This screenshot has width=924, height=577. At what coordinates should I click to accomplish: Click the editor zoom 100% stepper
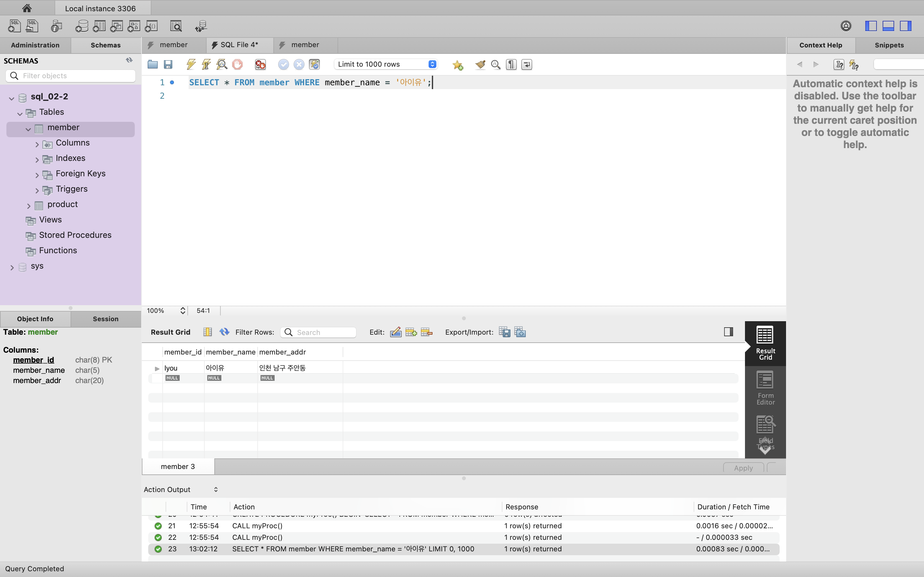coord(183,311)
